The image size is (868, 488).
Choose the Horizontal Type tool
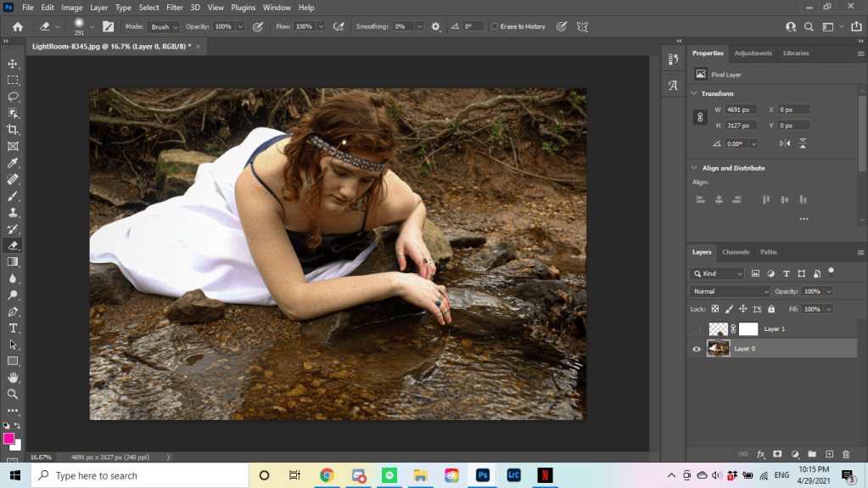pos(13,328)
